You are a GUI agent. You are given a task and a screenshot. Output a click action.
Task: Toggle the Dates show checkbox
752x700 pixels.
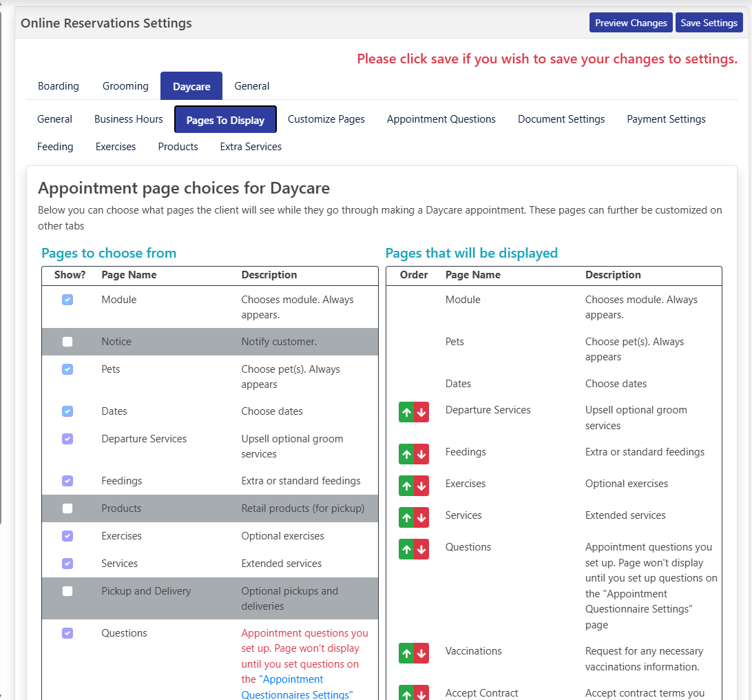pos(67,411)
